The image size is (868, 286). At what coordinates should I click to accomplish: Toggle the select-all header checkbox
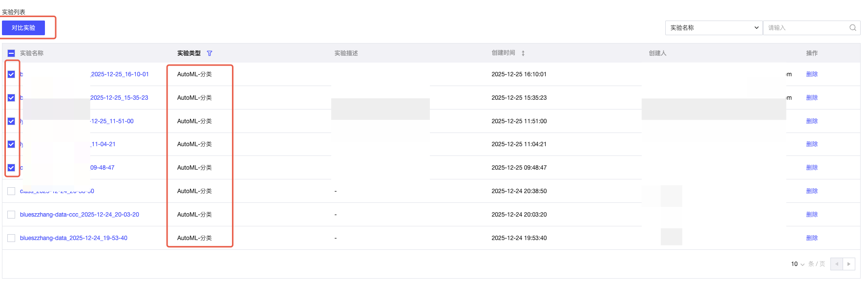pyautogui.click(x=11, y=53)
